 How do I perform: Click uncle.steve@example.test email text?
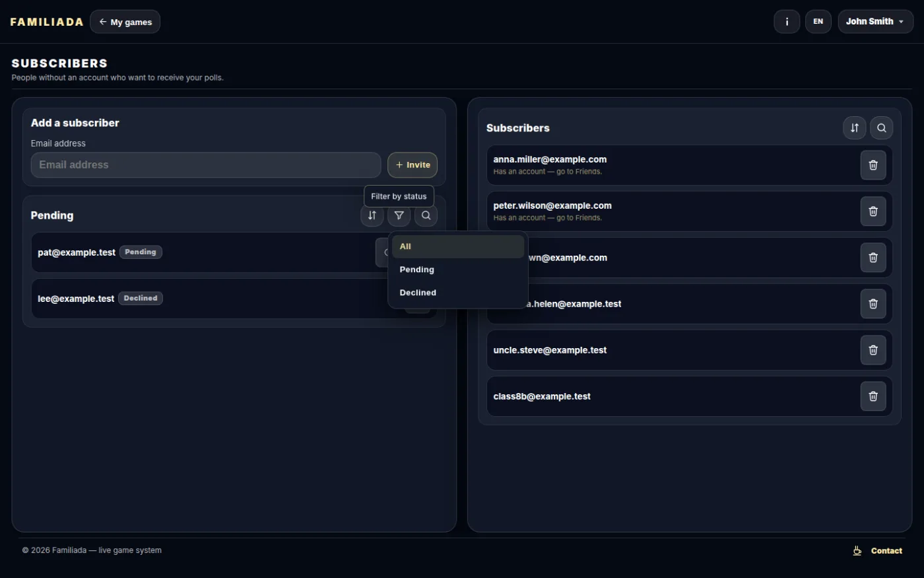pyautogui.click(x=550, y=350)
